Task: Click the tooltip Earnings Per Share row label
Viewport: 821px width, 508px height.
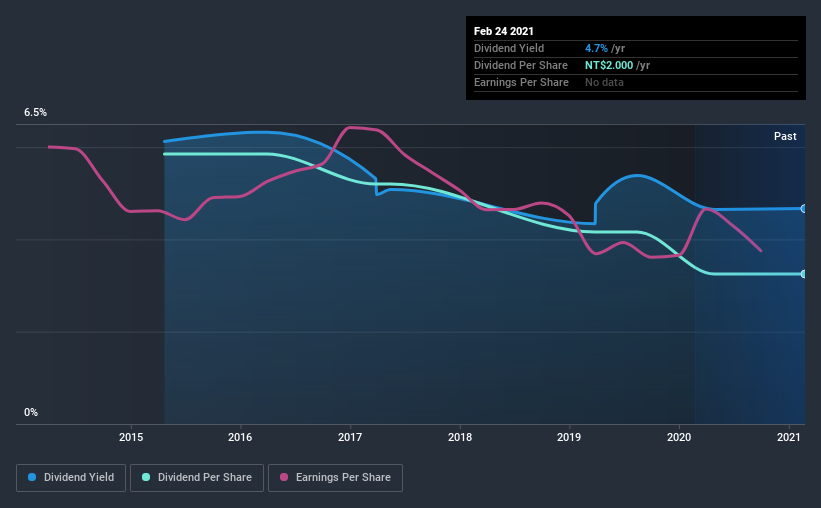Action: click(x=521, y=82)
